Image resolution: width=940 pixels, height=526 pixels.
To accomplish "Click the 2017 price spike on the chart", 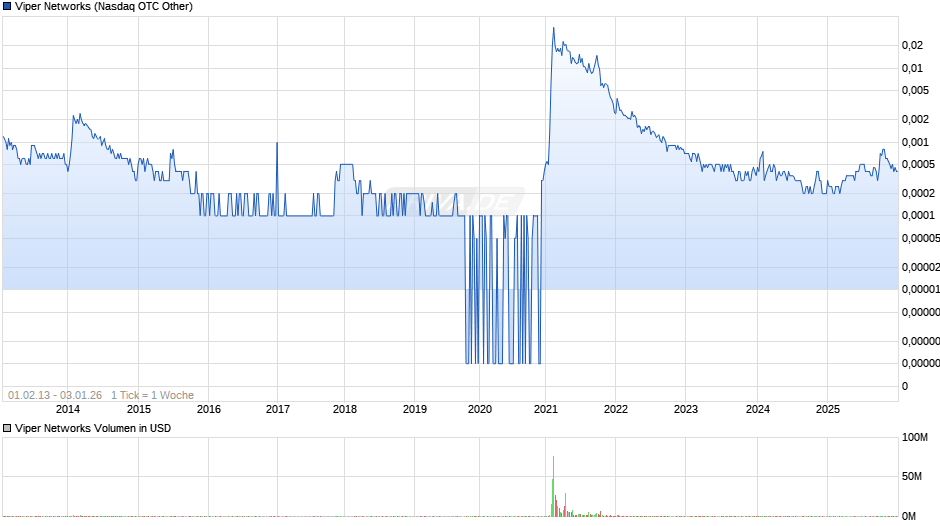I will point(277,144).
